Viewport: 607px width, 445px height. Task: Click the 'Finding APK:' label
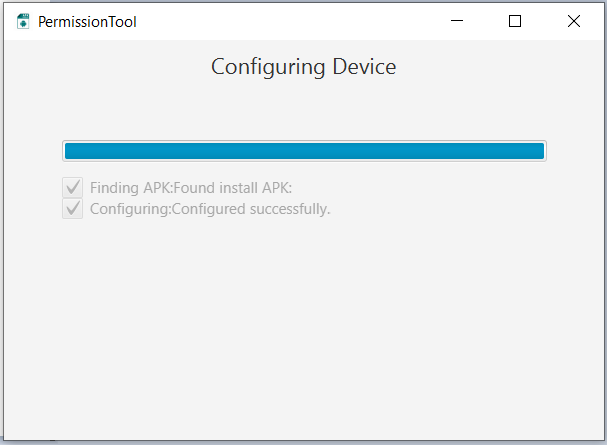[x=131, y=187]
